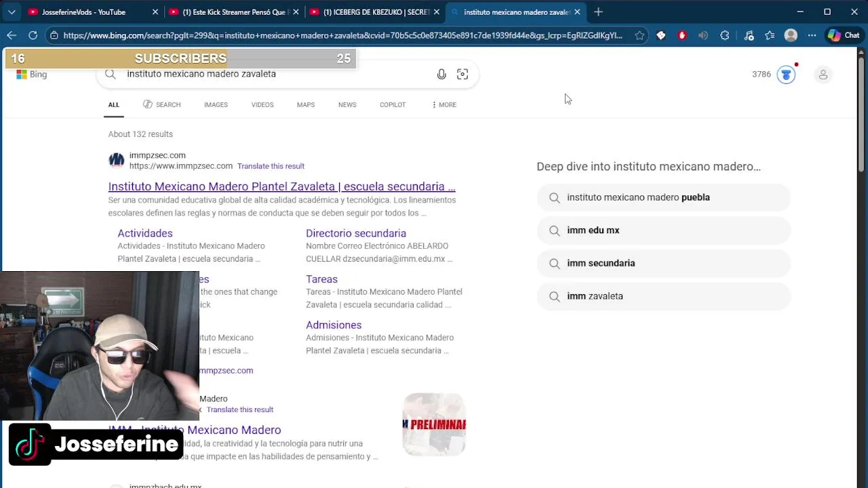
Task: Open Copilot Chat button
Action: [x=844, y=35]
